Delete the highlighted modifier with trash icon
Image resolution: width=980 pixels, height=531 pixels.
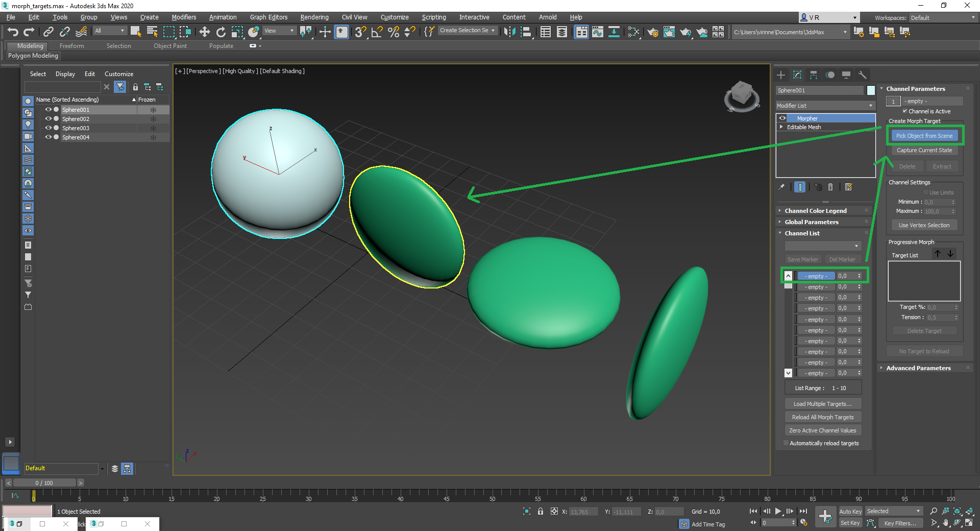click(830, 187)
